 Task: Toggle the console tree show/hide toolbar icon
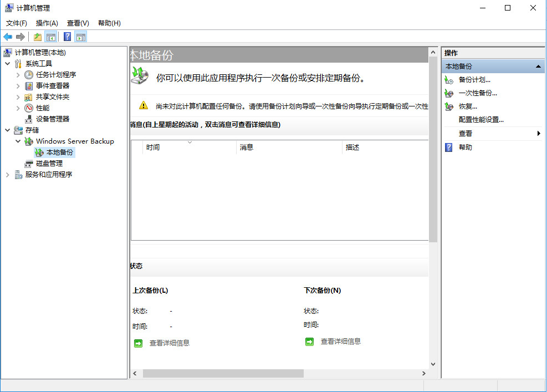50,37
